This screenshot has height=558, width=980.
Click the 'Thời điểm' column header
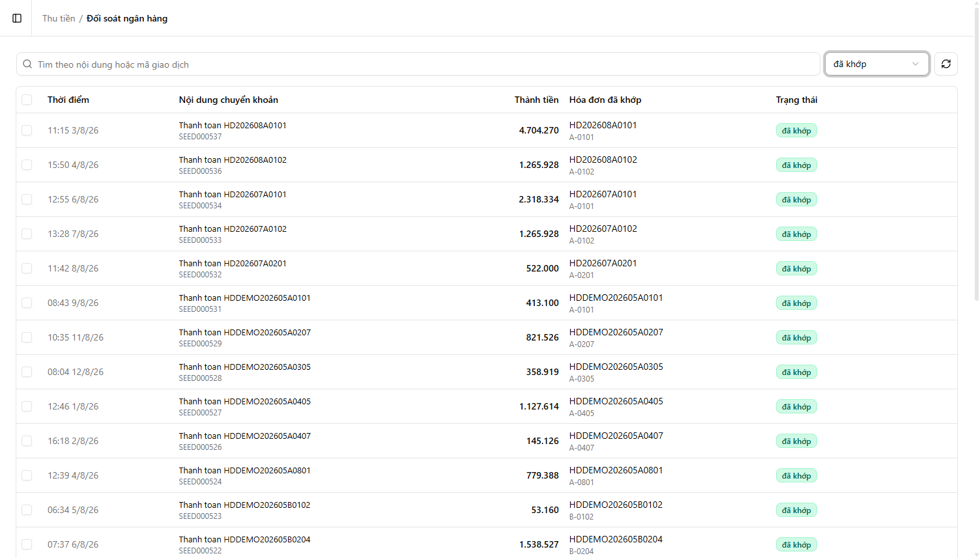[68, 100]
